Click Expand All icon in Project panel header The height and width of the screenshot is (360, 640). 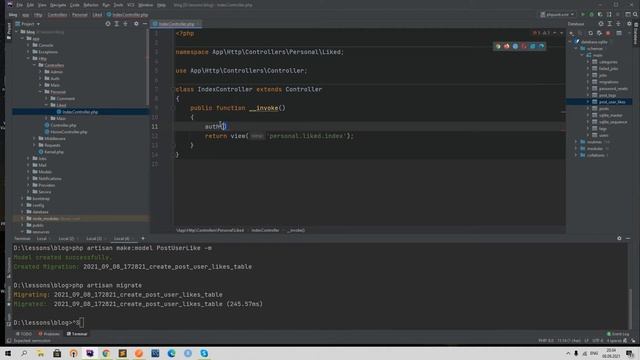coord(117,24)
